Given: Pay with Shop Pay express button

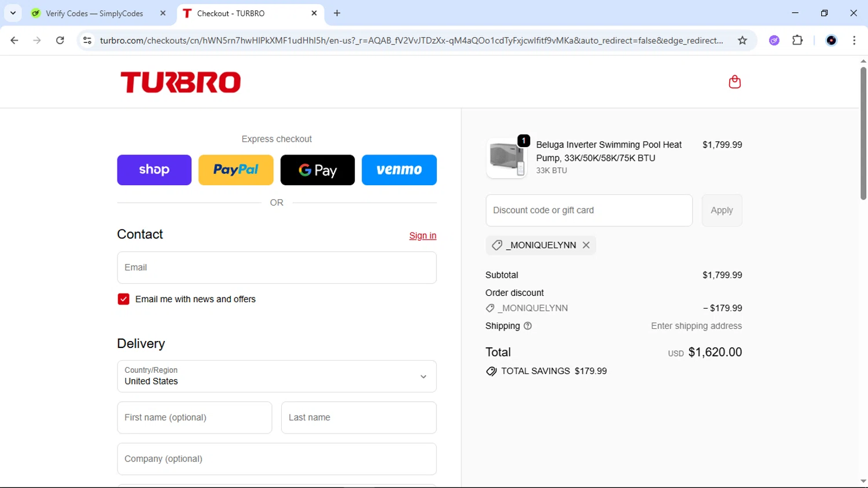Looking at the screenshot, I should tap(154, 170).
